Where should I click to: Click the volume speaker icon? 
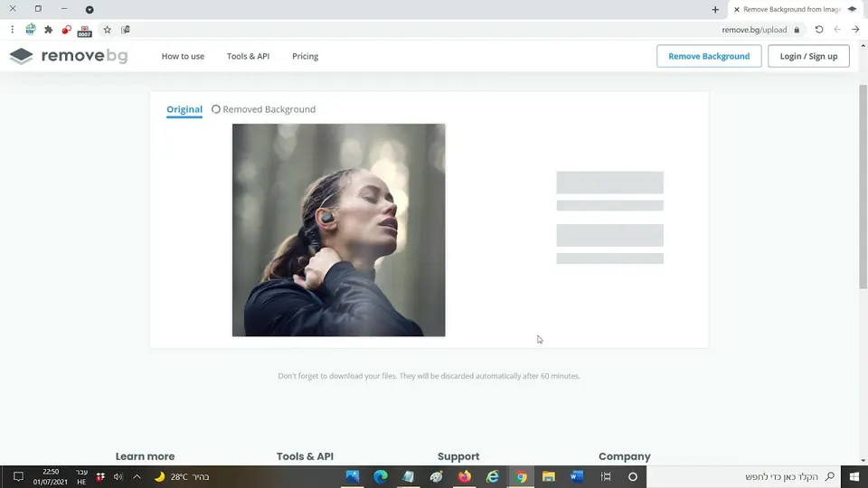(118, 476)
